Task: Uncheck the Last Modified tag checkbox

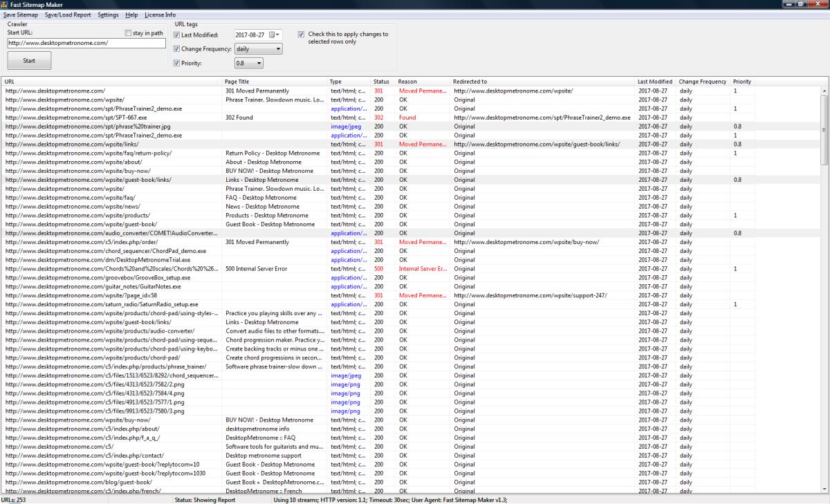Action: coord(176,35)
